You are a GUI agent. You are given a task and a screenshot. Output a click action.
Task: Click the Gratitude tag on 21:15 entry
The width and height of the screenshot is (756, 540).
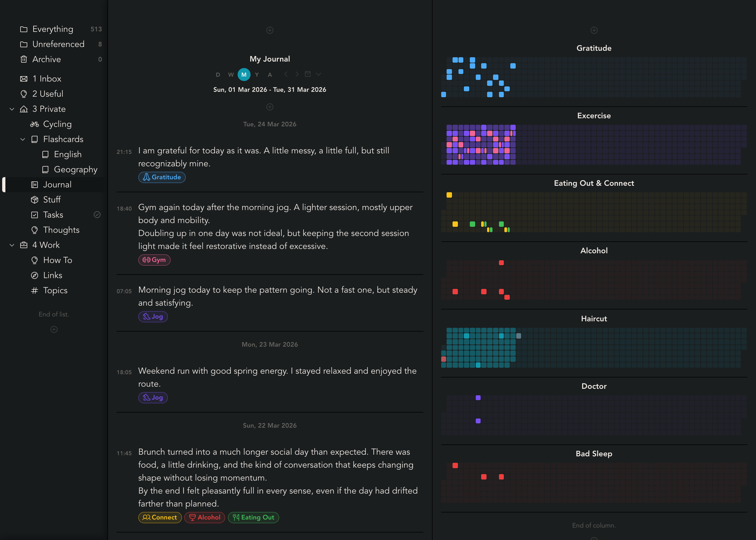162,177
